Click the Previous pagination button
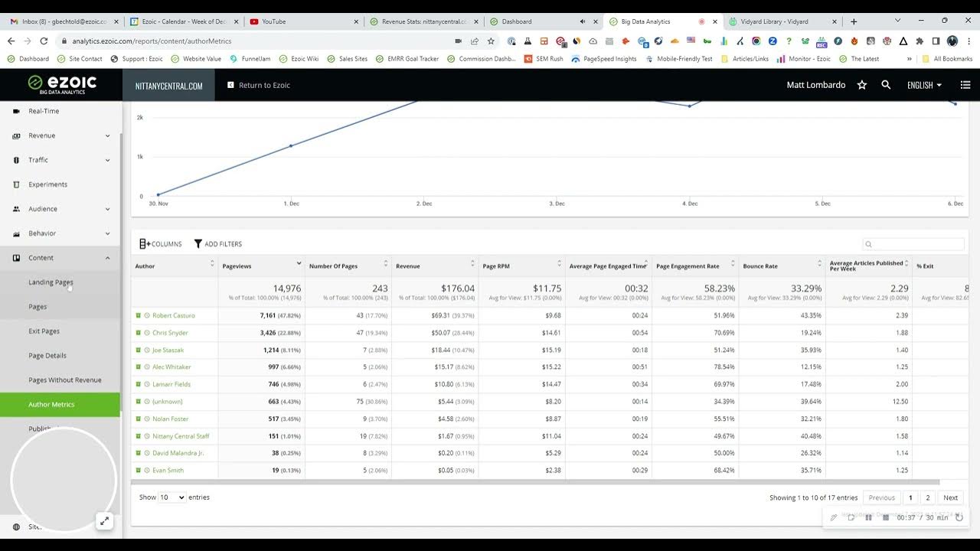The image size is (980, 551). [x=881, y=497]
